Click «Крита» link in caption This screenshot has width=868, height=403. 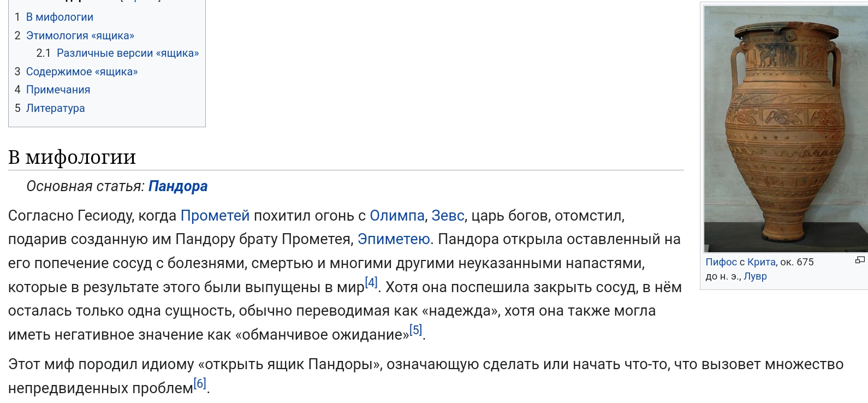tap(762, 262)
